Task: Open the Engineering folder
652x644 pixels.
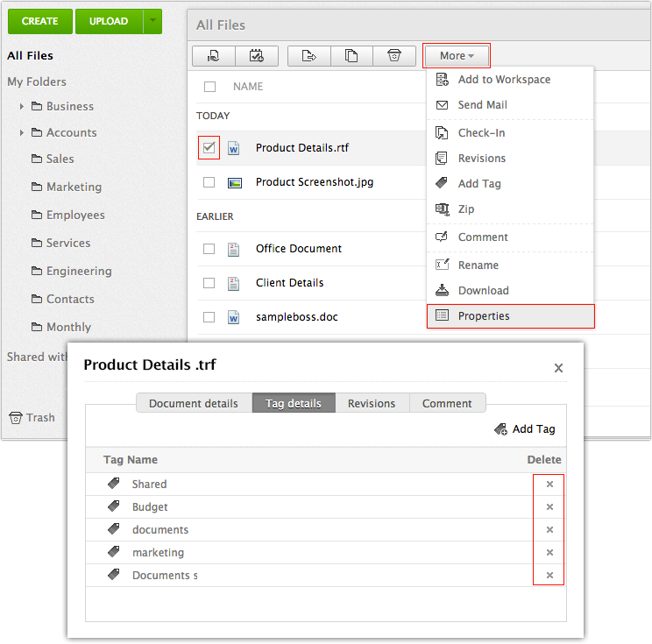Action: [72, 271]
